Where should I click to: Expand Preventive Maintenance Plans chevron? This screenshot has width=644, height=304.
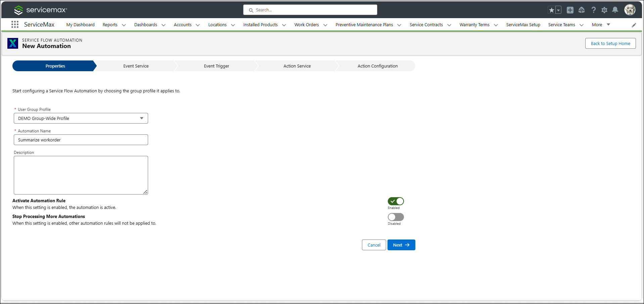click(x=399, y=25)
